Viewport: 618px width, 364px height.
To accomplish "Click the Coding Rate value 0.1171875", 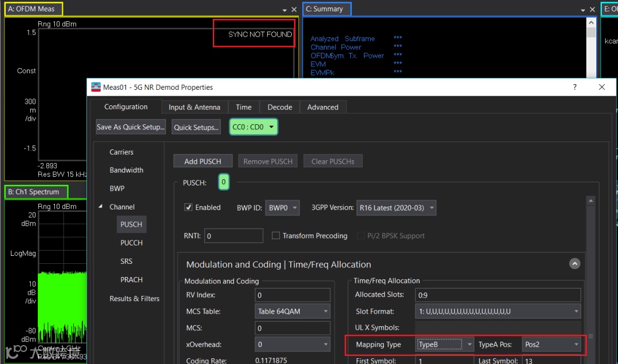I will (x=271, y=361).
